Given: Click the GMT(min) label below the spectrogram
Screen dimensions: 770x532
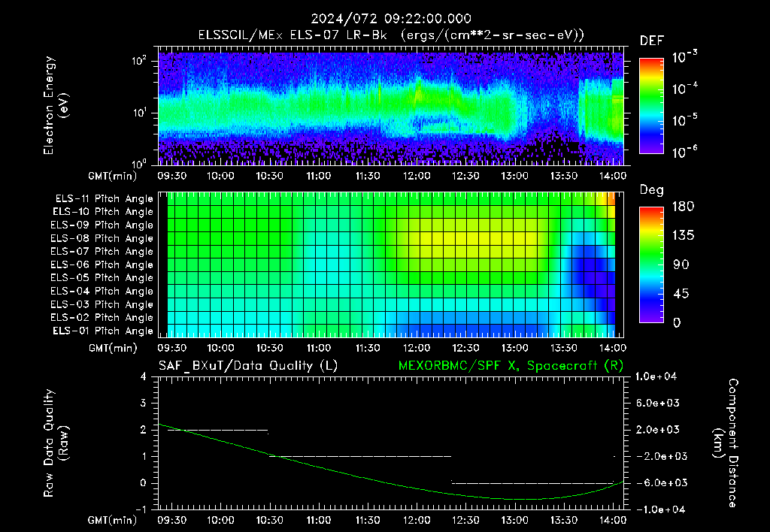Looking at the screenshot, I should coord(113,176).
